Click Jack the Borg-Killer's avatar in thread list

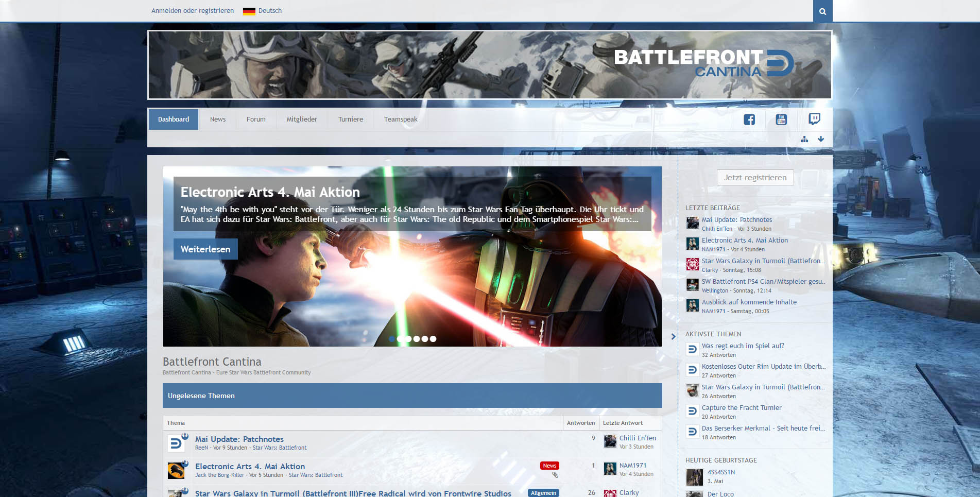click(x=176, y=470)
